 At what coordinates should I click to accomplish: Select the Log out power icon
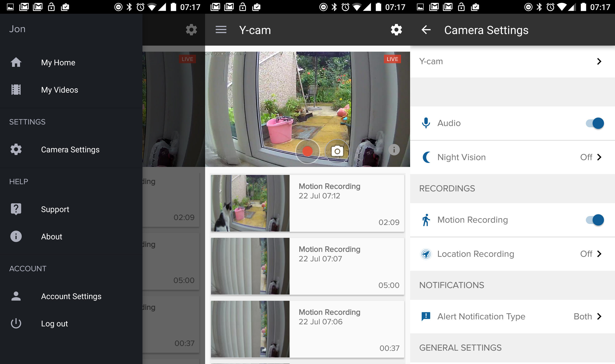point(16,323)
